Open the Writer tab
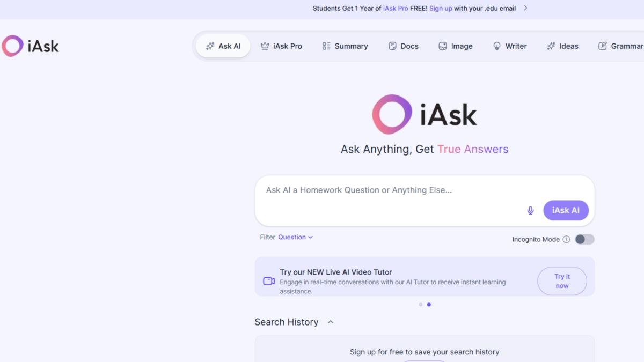 [510, 46]
